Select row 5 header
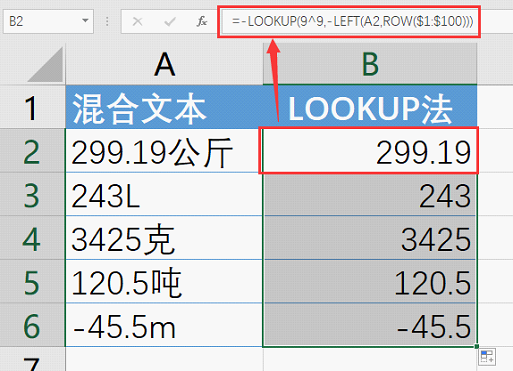Viewport: 513px width, 371px height. [x=32, y=281]
